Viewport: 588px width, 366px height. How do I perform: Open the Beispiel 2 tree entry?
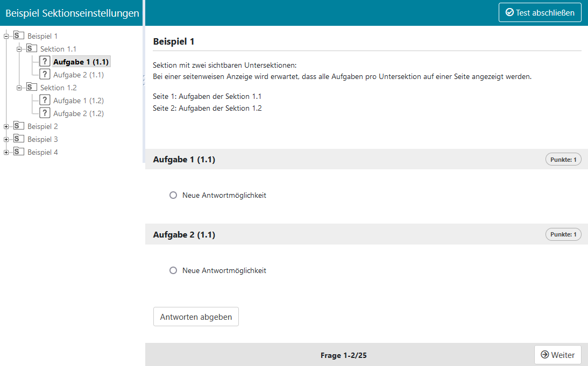pyautogui.click(x=42, y=126)
